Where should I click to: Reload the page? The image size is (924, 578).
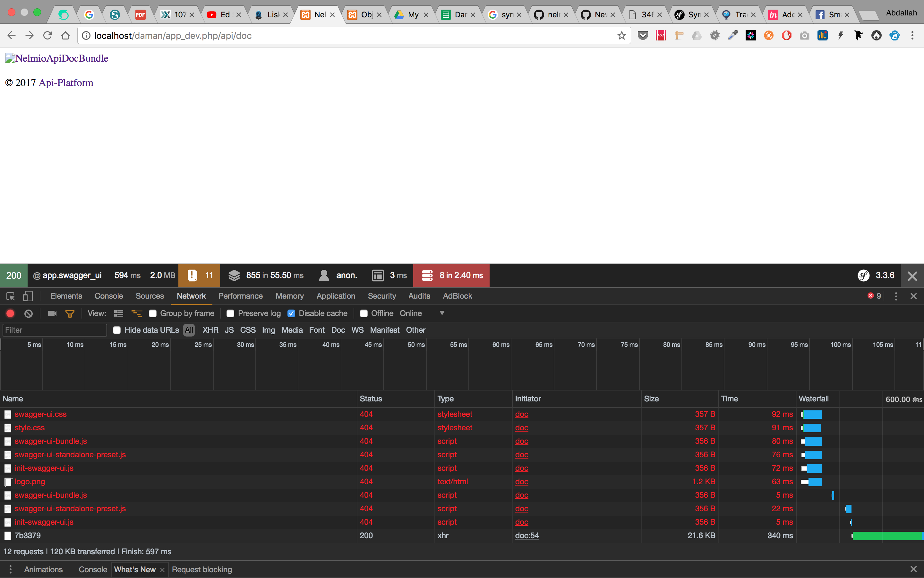coord(47,36)
